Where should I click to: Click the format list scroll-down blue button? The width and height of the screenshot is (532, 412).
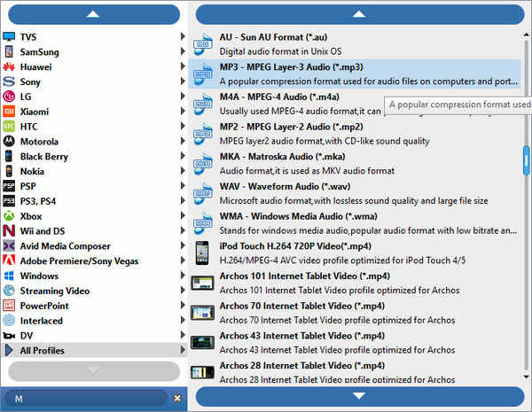pos(360,396)
